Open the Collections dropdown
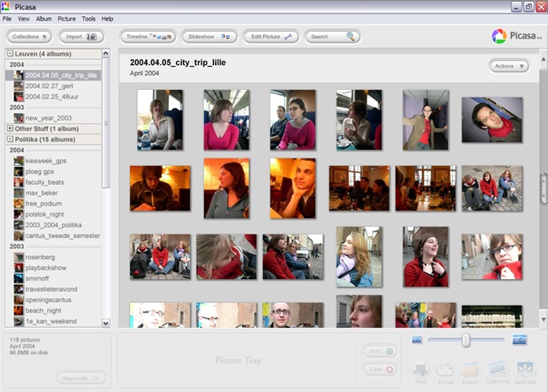The width and height of the screenshot is (548, 392). click(x=29, y=37)
